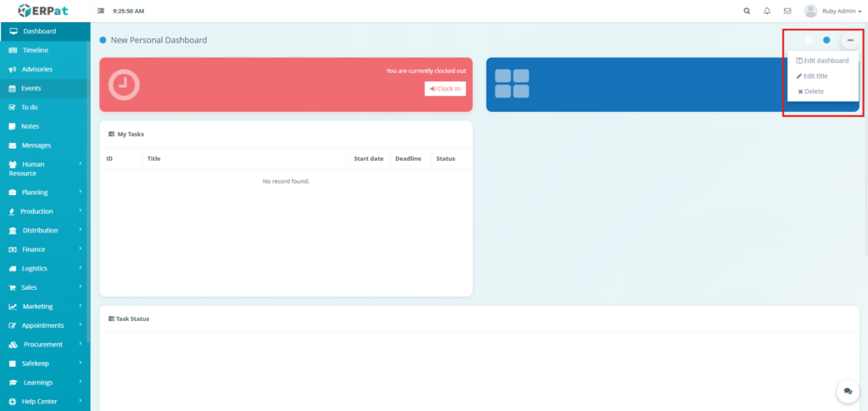The image size is (868, 411).
Task: Expand the Distribution submenu
Action: (81, 230)
